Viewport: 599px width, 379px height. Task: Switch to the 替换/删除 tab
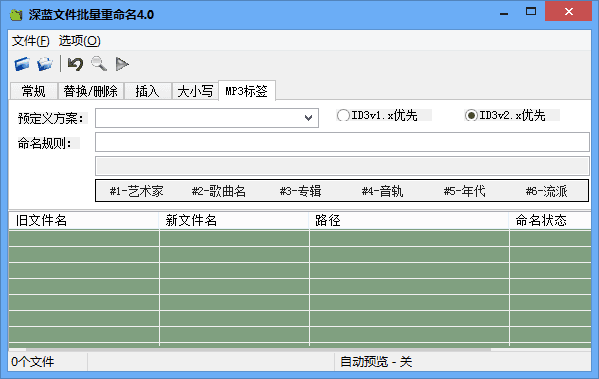click(91, 91)
